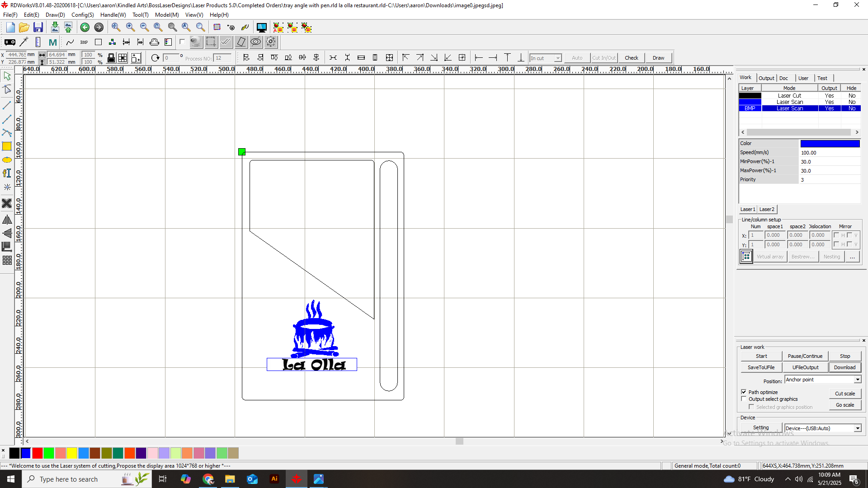Screen dimensions: 868x488
Task: Click the Pause/Continue button
Action: click(x=805, y=356)
